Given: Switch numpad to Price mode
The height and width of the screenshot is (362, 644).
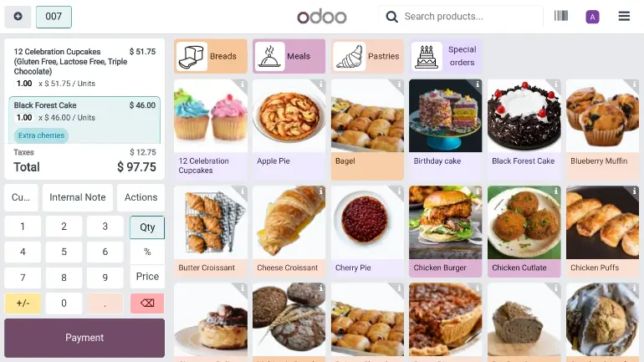Looking at the screenshot, I should 147,276.
